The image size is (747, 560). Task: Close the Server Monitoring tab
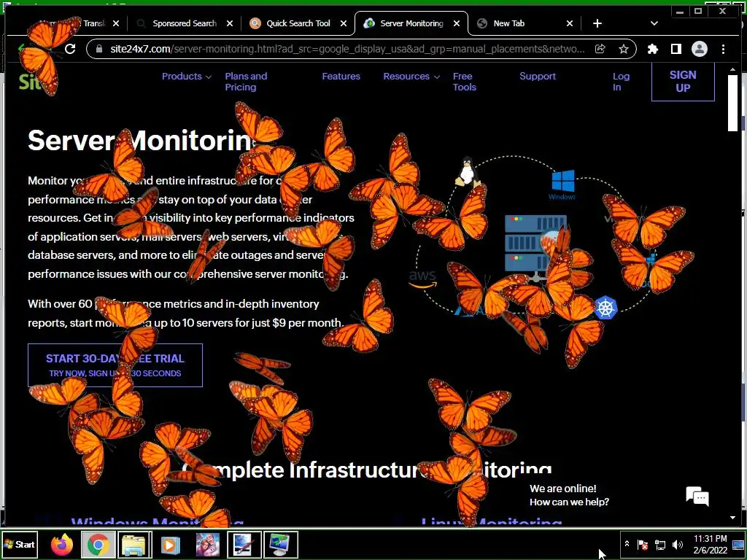pos(457,23)
